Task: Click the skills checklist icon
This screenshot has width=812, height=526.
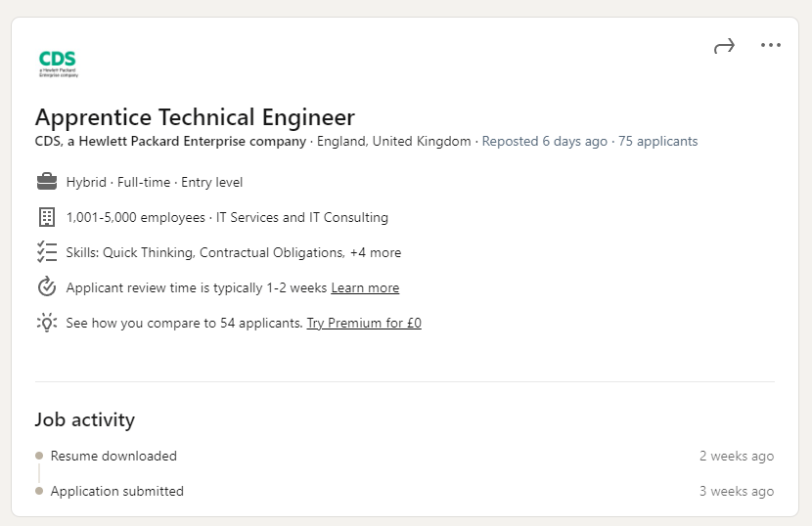Action: point(46,252)
